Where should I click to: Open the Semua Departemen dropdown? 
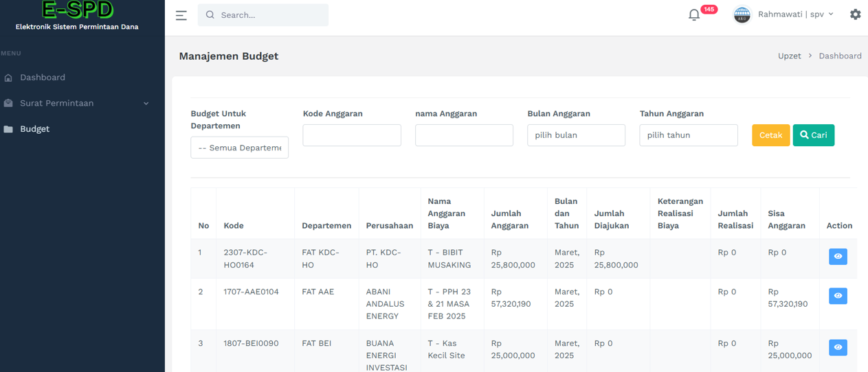click(239, 148)
